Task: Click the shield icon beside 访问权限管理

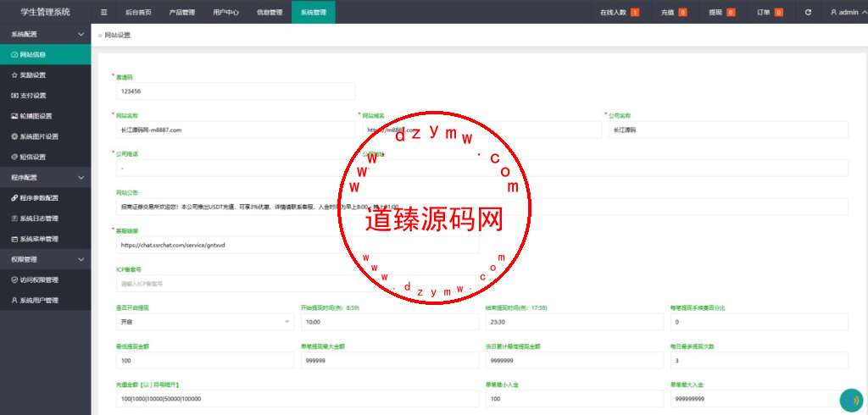Action: click(14, 280)
